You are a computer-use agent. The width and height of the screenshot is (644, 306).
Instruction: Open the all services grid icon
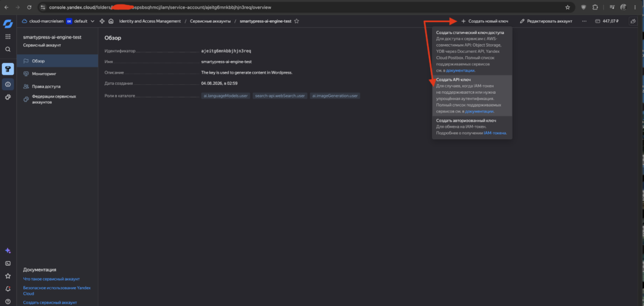coord(8,37)
